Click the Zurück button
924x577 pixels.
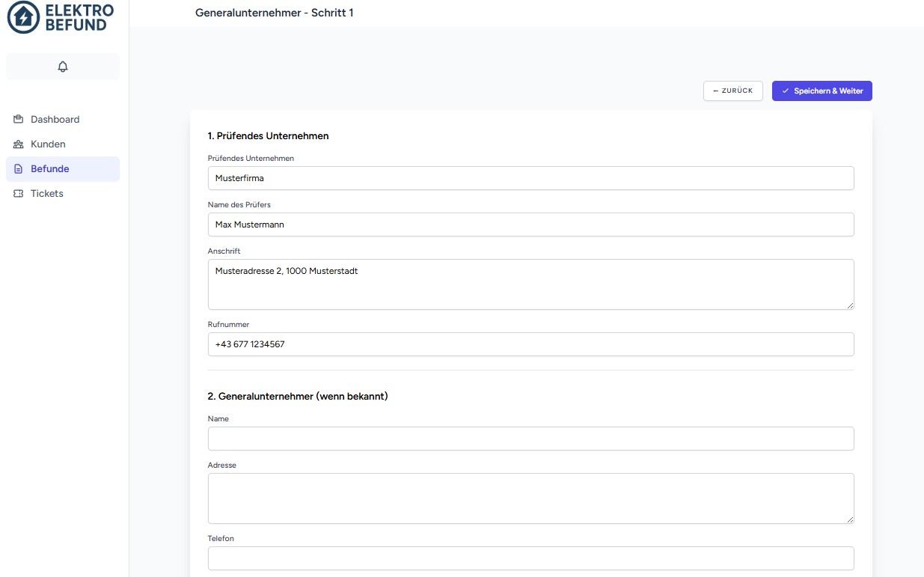click(732, 91)
